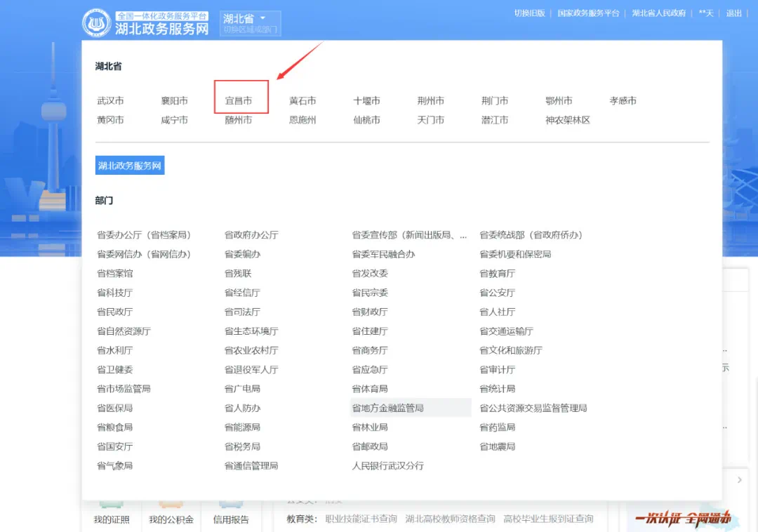This screenshot has width=758, height=532.
Task: Open the 省公安厅 department
Action: [497, 293]
